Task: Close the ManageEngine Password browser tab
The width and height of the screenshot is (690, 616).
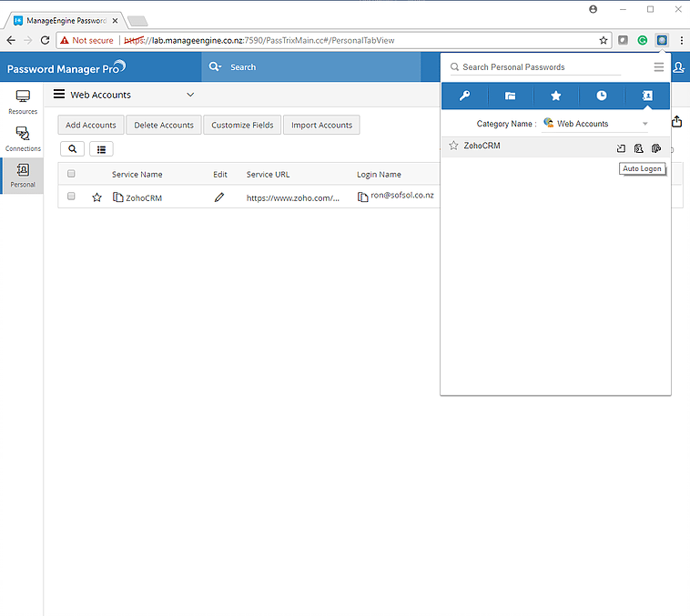Action: (115, 20)
